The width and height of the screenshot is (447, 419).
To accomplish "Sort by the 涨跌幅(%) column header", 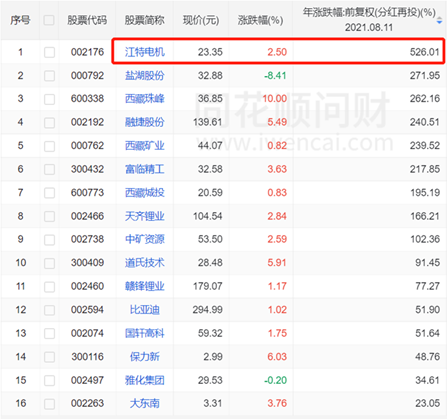I will (260, 20).
